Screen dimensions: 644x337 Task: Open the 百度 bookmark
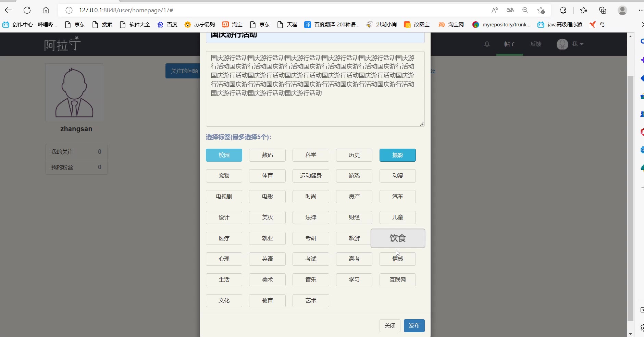167,25
